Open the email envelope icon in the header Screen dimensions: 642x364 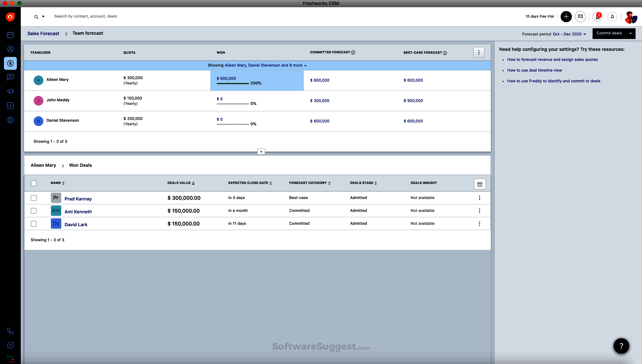tap(580, 16)
